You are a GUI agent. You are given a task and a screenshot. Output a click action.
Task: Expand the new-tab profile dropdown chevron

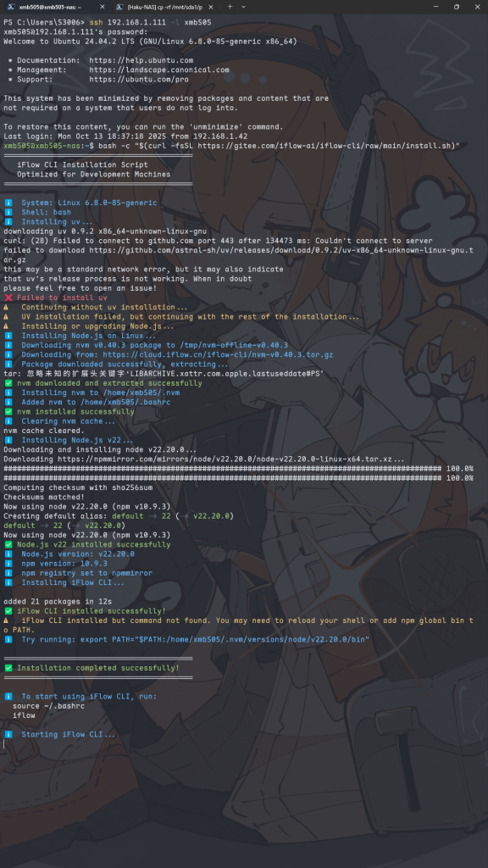(x=243, y=7)
